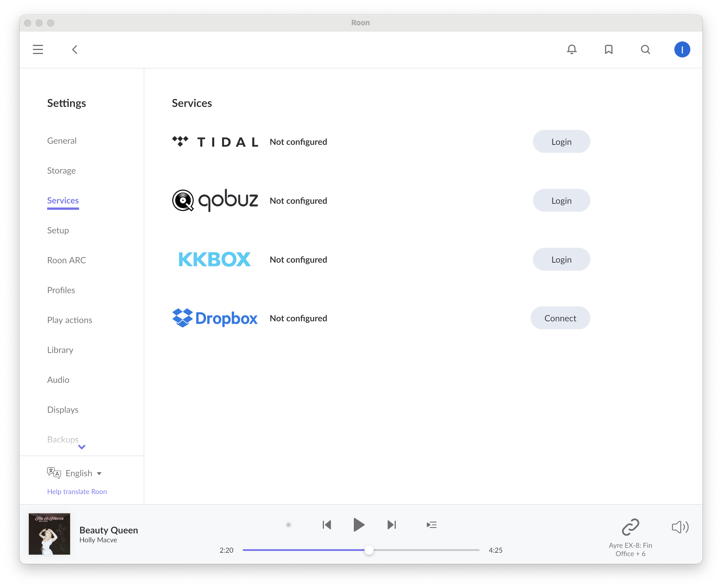Click the Qobuz logo

point(215,201)
